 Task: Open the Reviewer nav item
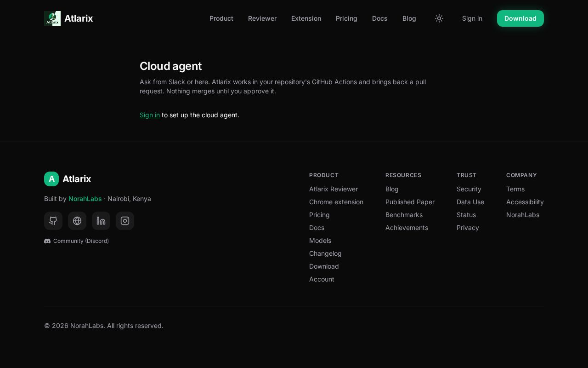pos(262,18)
